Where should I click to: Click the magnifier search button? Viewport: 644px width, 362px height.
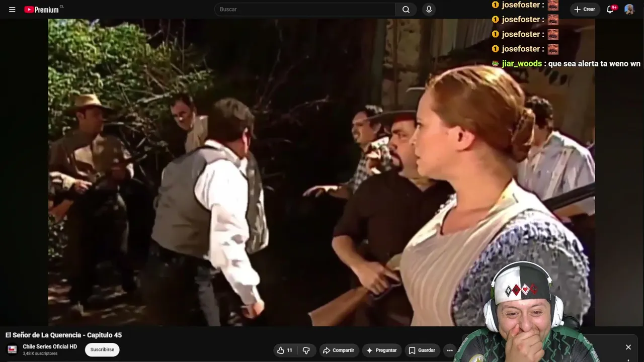(406, 10)
